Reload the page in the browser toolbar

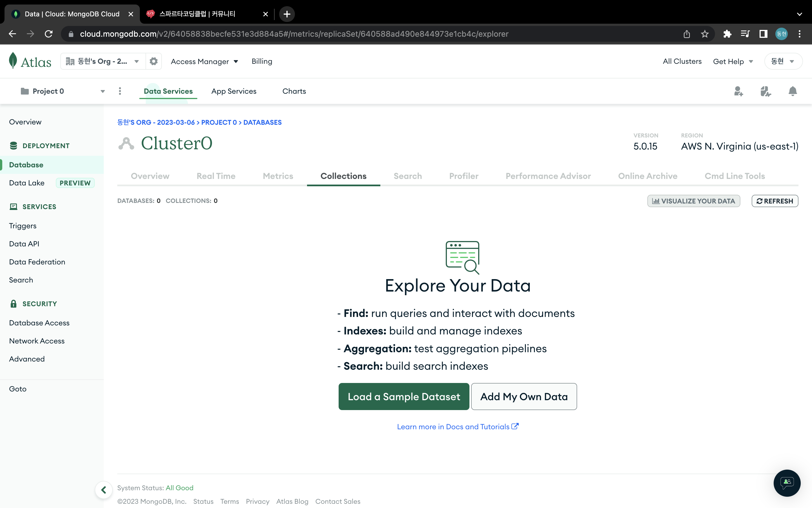point(49,34)
